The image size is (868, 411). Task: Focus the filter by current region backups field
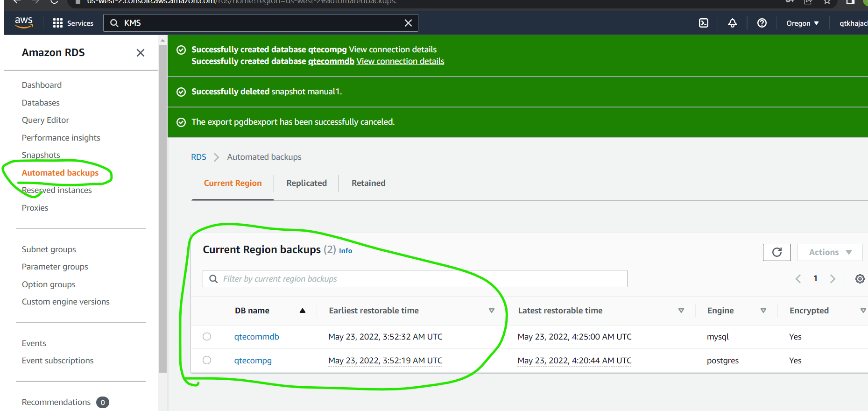pos(415,279)
